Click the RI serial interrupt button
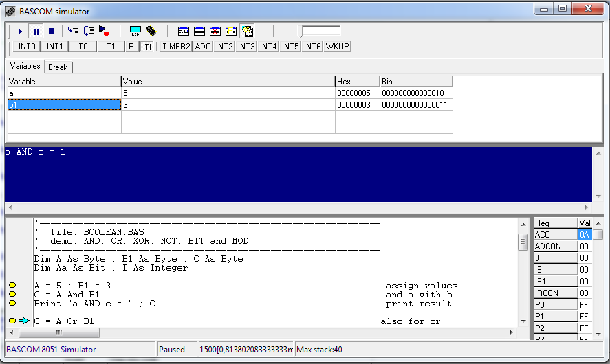 [132, 47]
